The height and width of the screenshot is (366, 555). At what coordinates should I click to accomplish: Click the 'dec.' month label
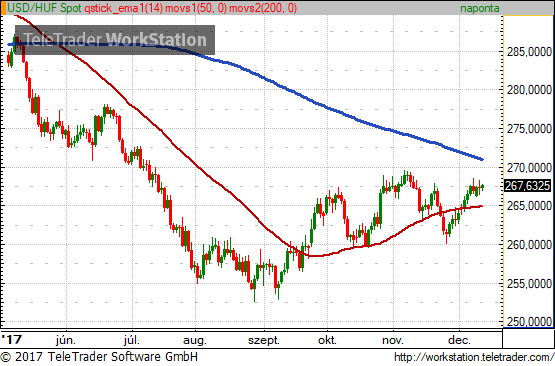[459, 340]
